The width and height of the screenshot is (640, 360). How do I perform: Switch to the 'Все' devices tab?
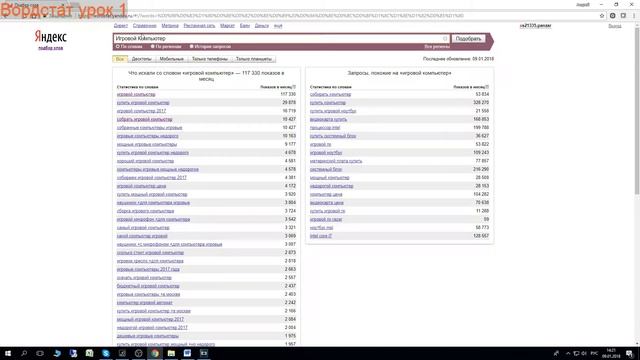[120, 59]
